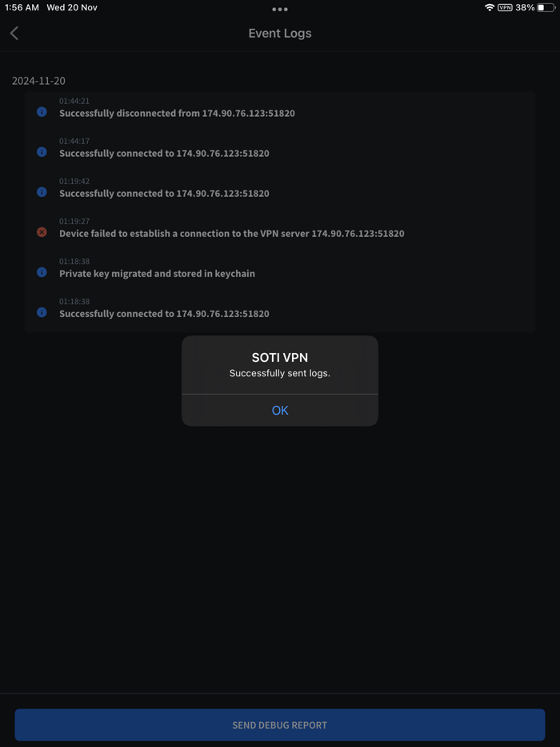Select the 'Private key migrated' log entry
Image resolution: width=560 pixels, height=747 pixels.
(157, 273)
